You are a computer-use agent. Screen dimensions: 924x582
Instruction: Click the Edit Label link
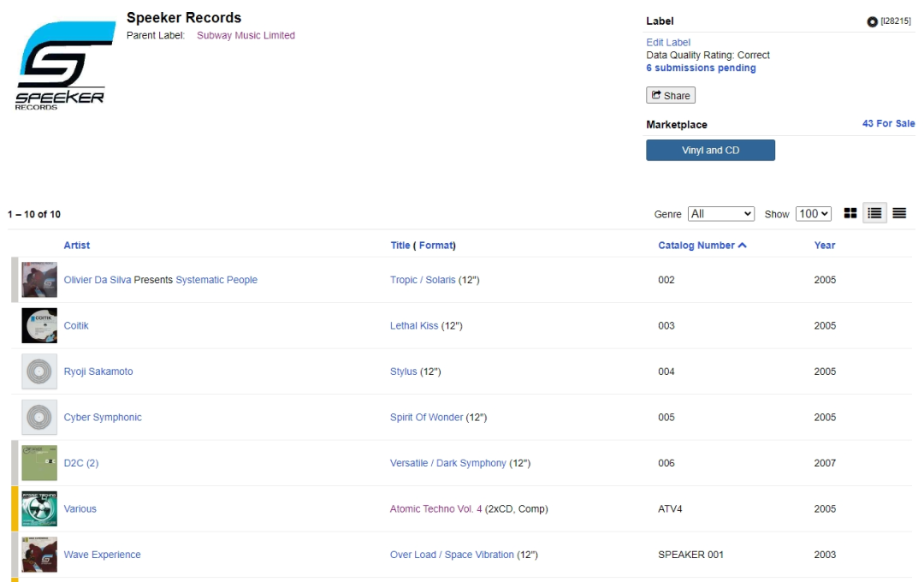click(x=667, y=43)
